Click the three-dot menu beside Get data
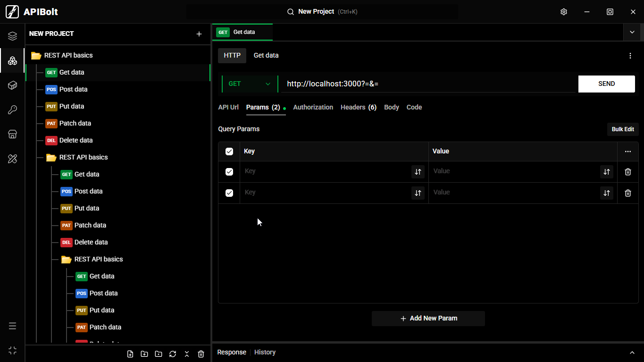This screenshot has height=362, width=644. click(x=630, y=56)
